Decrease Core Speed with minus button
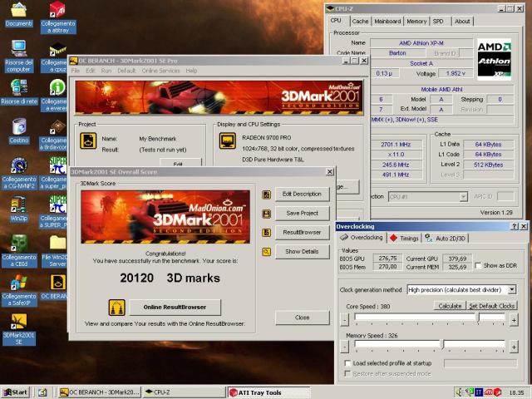 coord(344,320)
